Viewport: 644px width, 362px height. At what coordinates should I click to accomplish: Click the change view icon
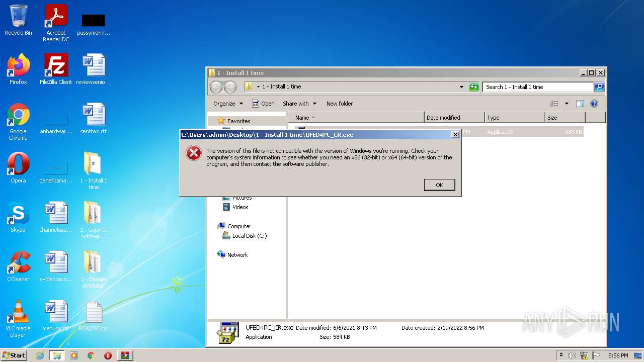click(x=554, y=104)
